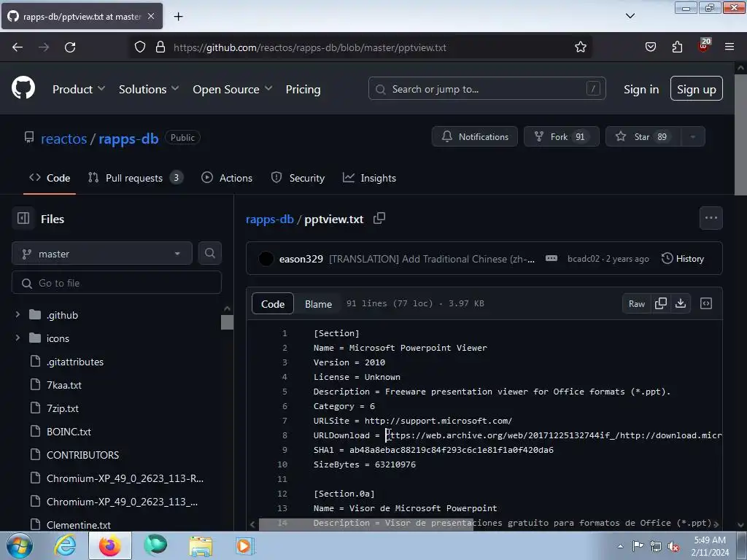The width and height of the screenshot is (747, 560).
Task: Open the three-dot more file actions button
Action: [x=711, y=218]
